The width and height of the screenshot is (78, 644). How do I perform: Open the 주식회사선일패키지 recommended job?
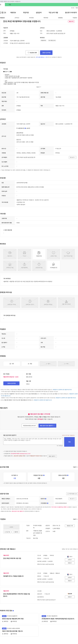[13, 619]
